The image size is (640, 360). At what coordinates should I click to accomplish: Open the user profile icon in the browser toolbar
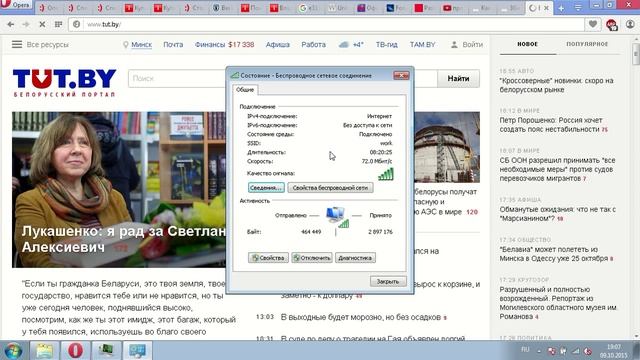[630, 24]
